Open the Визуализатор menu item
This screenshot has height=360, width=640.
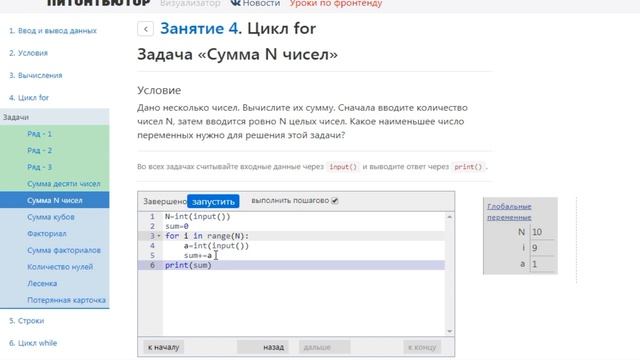point(190,3)
